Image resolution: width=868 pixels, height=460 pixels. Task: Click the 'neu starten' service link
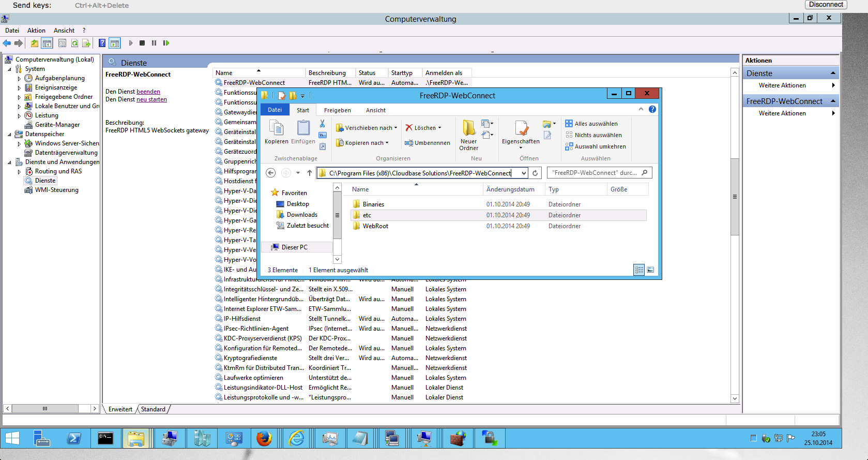pos(151,99)
